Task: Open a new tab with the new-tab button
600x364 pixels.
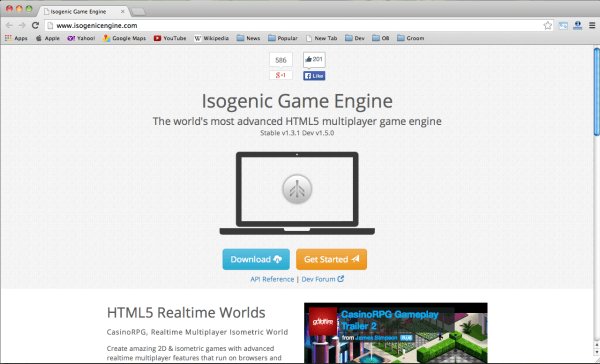Action: pos(138,12)
